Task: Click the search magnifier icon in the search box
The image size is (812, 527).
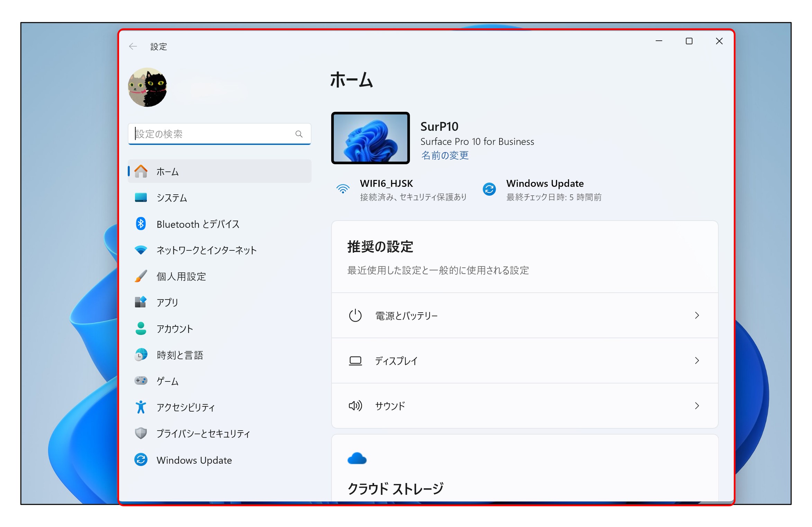Action: coord(299,134)
